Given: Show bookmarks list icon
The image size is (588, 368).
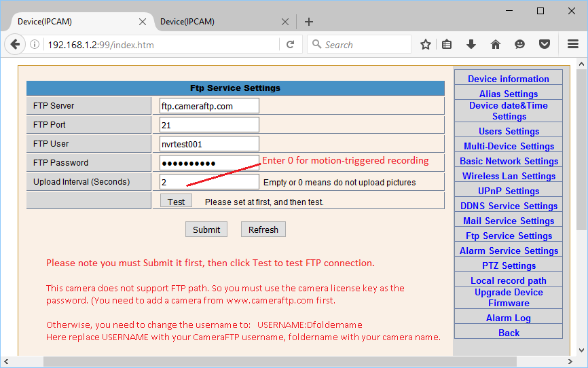Looking at the screenshot, I should coord(447,45).
